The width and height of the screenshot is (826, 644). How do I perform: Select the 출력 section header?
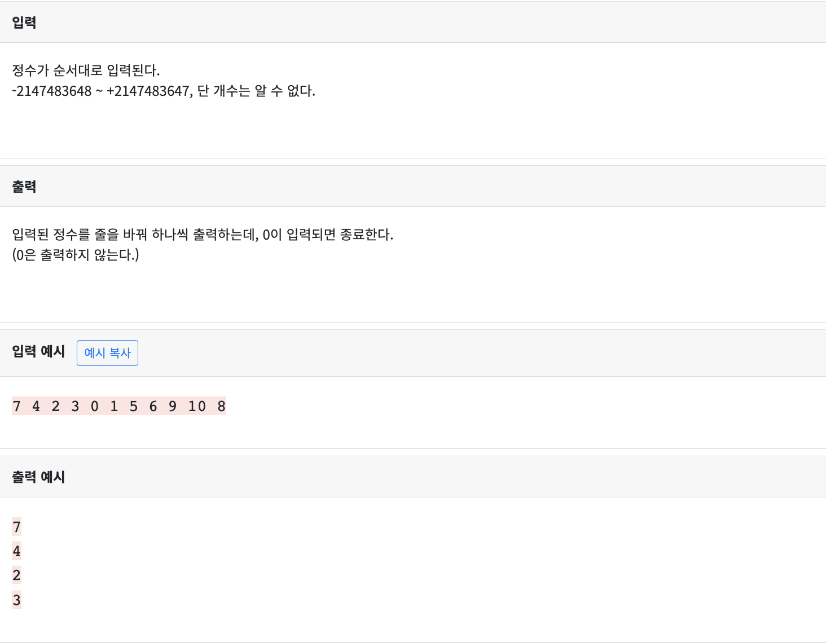coord(23,186)
